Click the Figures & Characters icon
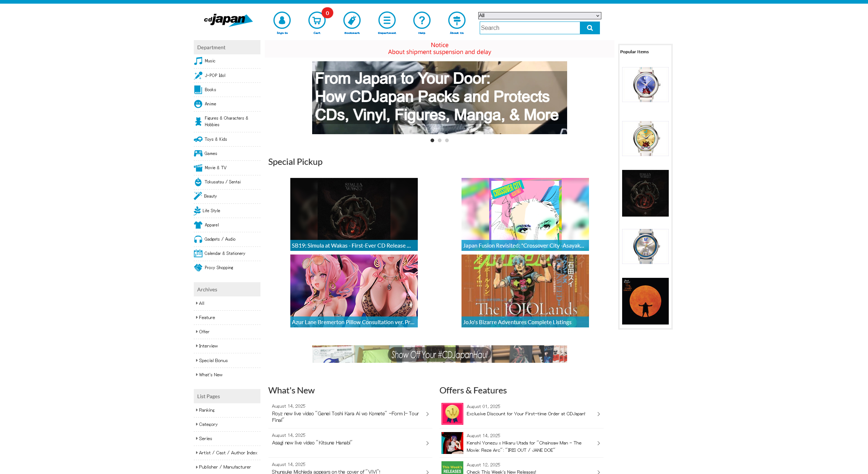The height and width of the screenshot is (474, 868). (198, 121)
